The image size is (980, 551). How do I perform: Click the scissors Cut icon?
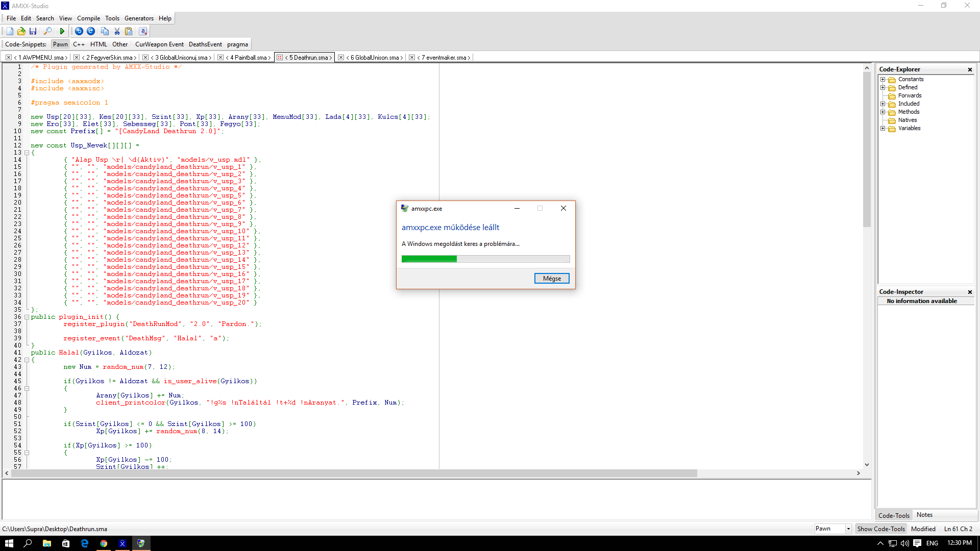(x=117, y=32)
